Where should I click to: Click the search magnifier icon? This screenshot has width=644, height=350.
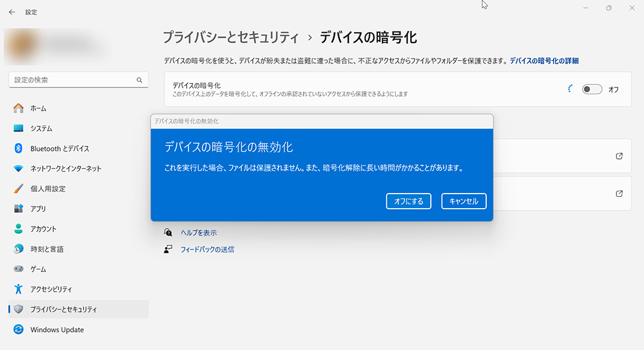[x=140, y=80]
